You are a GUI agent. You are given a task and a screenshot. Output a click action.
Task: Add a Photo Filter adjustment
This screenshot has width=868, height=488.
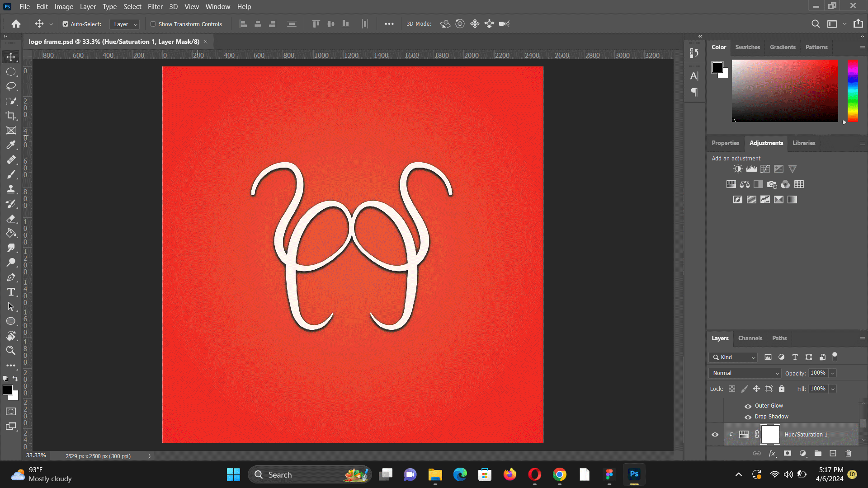772,184
